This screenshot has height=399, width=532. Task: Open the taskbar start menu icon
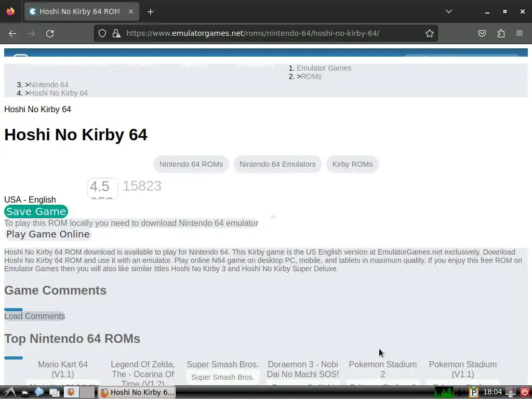click(9, 392)
